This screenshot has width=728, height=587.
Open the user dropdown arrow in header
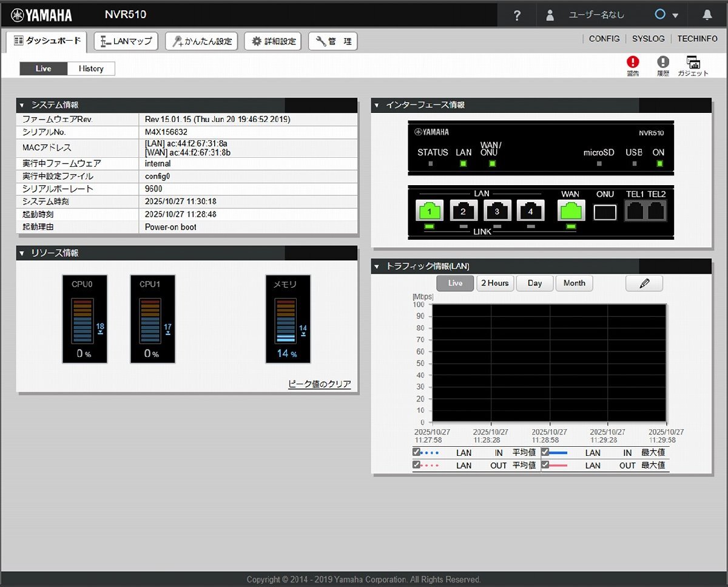pyautogui.click(x=675, y=16)
